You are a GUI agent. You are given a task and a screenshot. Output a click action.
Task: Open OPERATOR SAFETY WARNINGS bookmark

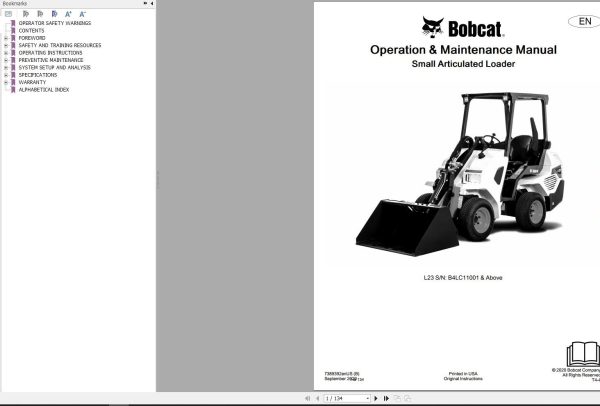[x=55, y=23]
